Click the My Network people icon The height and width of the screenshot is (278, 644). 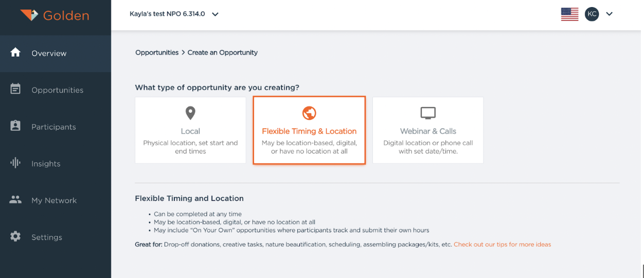click(x=15, y=200)
